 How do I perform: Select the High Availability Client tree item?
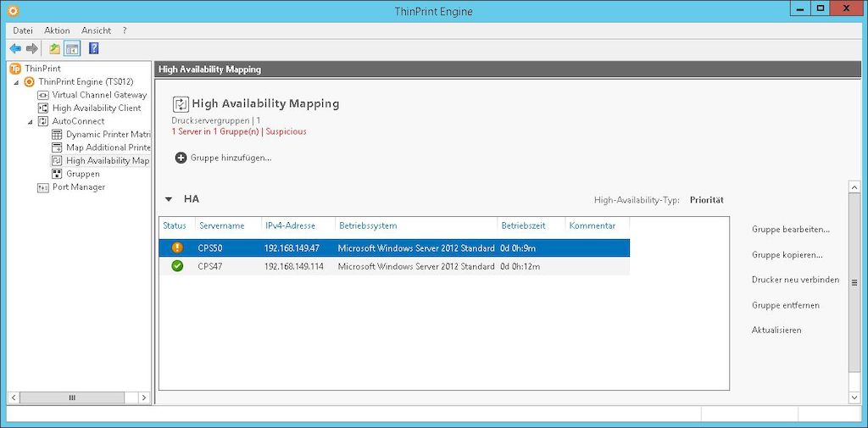coord(97,108)
